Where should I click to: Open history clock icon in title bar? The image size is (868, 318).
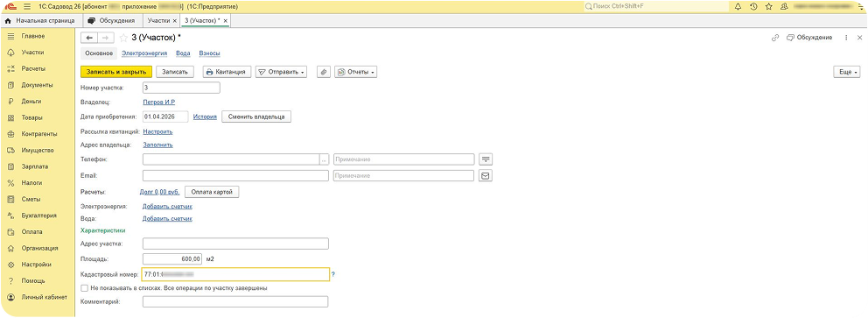753,7
